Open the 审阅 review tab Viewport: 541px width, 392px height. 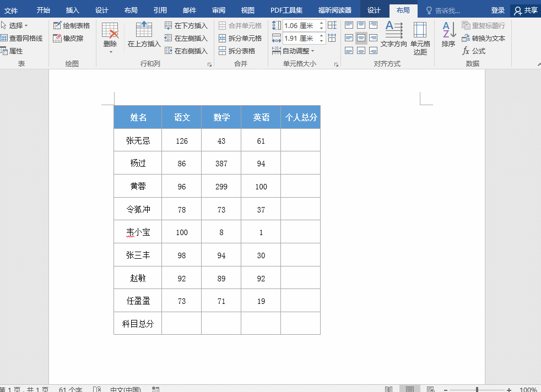(x=219, y=10)
